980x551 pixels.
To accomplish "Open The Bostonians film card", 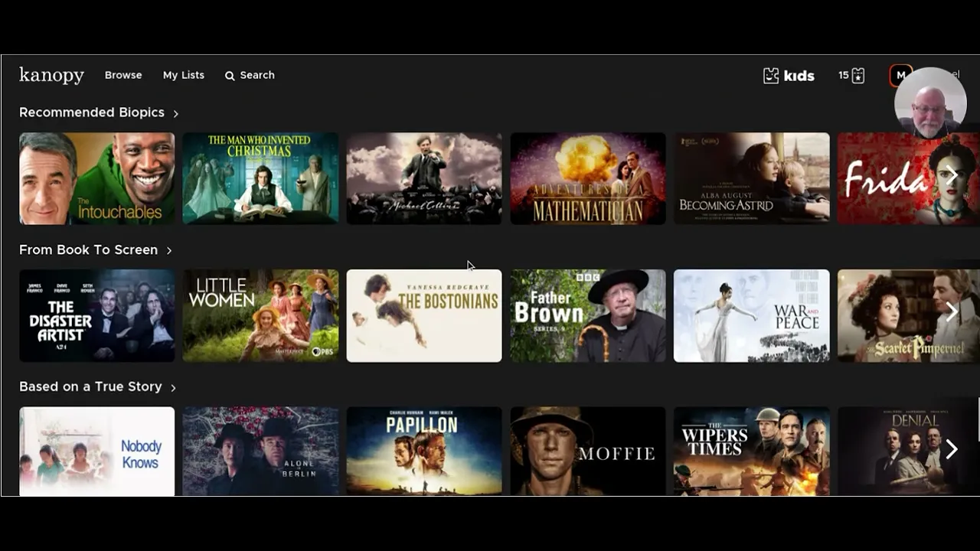I will [x=424, y=315].
